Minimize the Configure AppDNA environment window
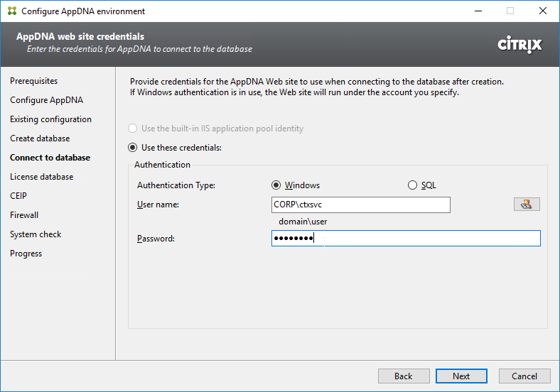Viewport: 560px width, 392px height. tap(478, 11)
